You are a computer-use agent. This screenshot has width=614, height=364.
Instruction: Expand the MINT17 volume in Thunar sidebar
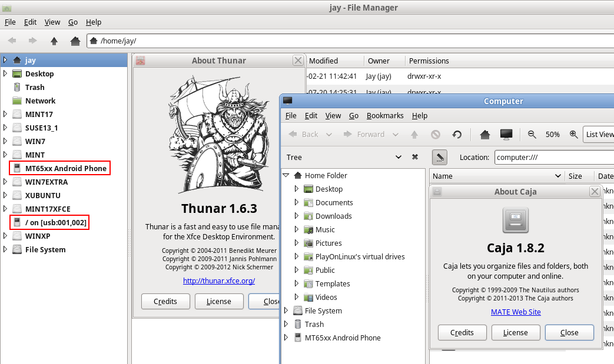tap(5, 115)
